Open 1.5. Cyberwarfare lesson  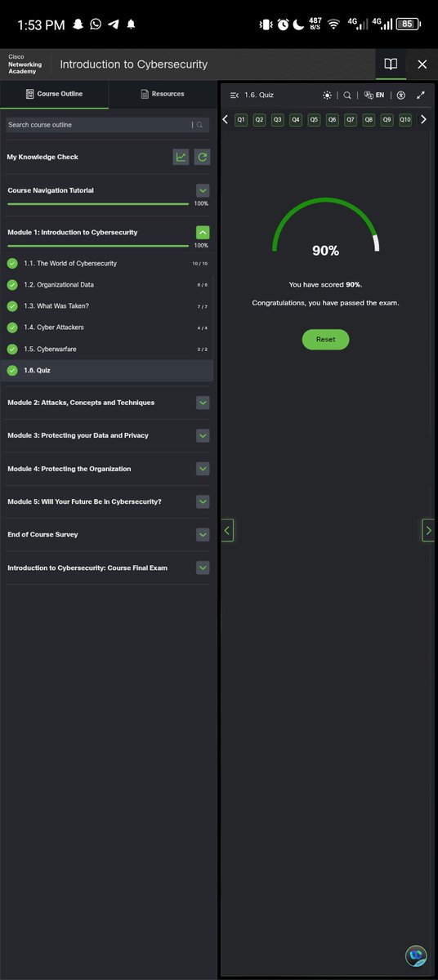click(107, 349)
